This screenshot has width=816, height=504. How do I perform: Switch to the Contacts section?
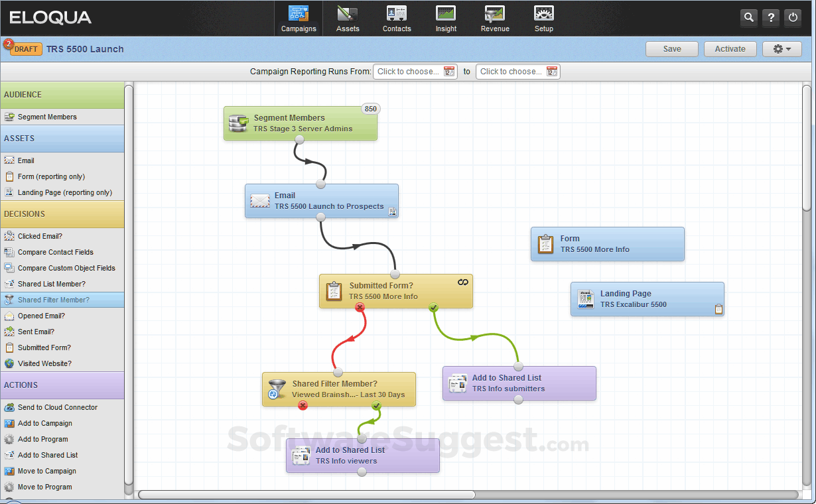[396, 18]
